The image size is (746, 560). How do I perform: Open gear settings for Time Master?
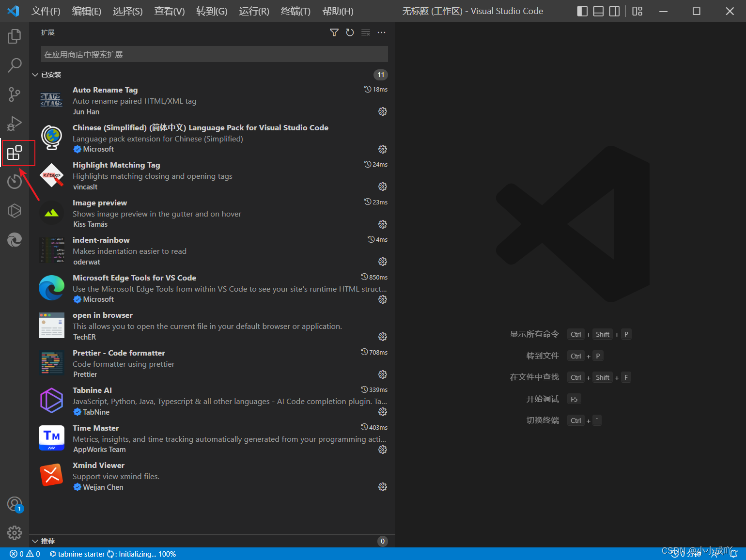383,450
